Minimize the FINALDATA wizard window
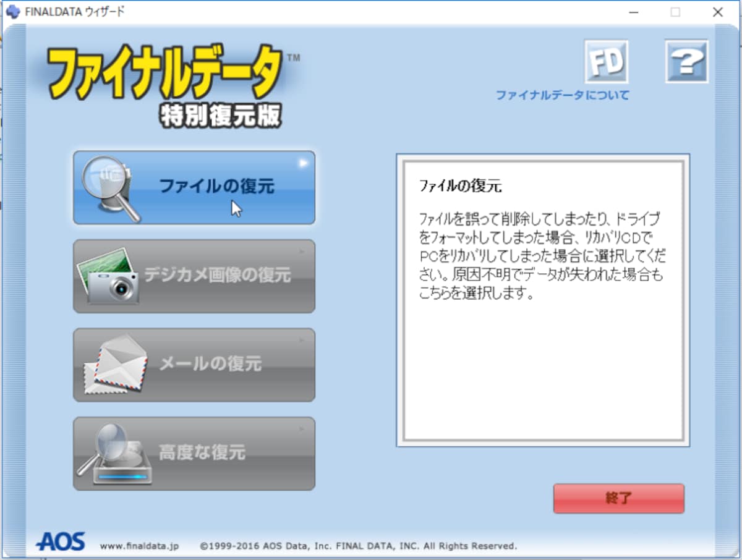 pos(633,12)
